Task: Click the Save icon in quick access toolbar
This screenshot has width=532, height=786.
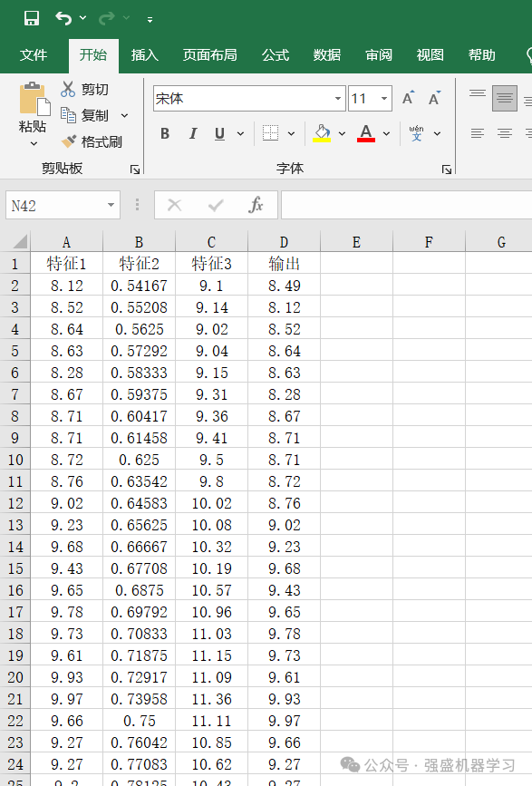Action: (32, 18)
